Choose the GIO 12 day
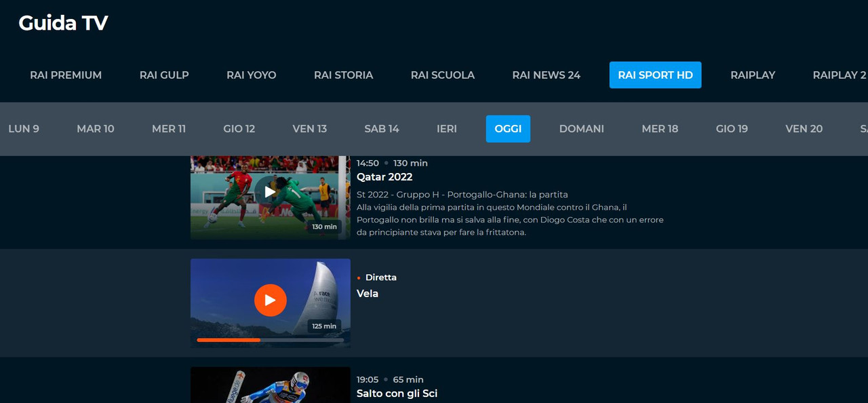This screenshot has height=403, width=868. [239, 129]
